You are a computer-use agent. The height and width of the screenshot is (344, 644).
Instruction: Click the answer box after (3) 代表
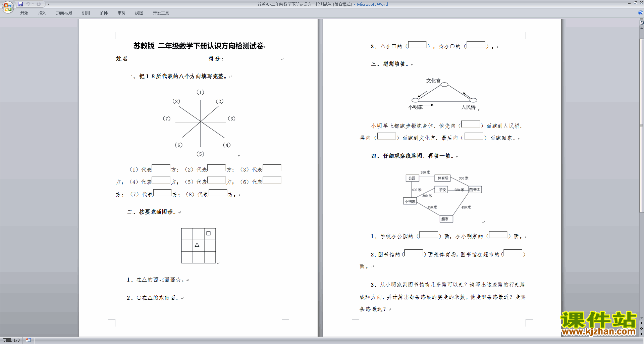272,168
